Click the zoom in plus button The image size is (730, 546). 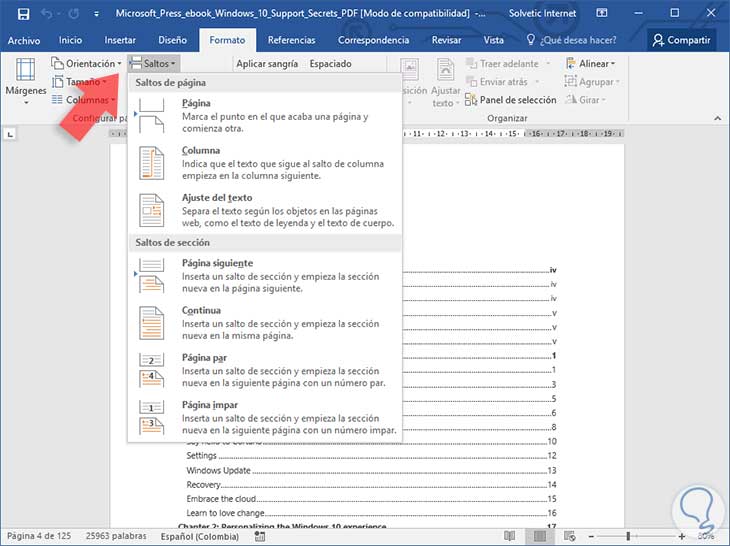[682, 536]
